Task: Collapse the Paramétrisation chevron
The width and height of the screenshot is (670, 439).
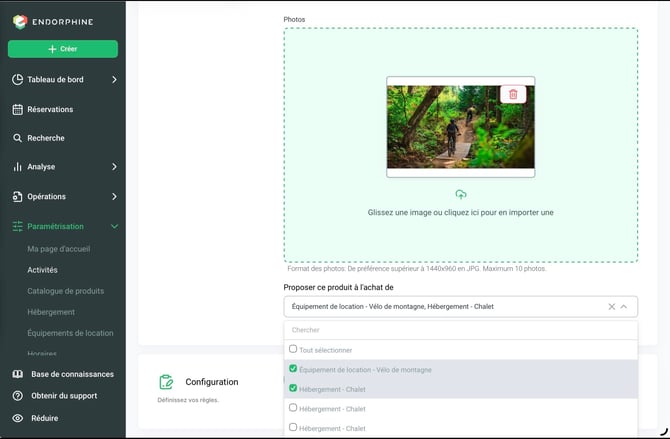Action: point(114,227)
